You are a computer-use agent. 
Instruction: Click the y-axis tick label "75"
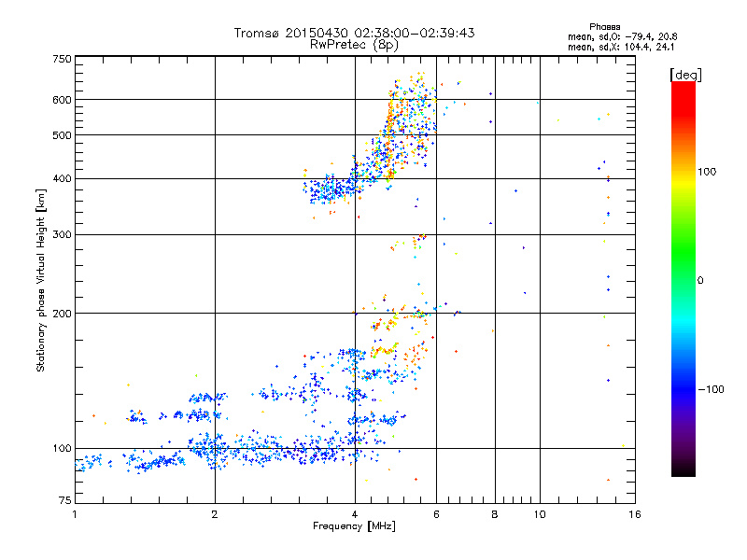pyautogui.click(x=65, y=500)
